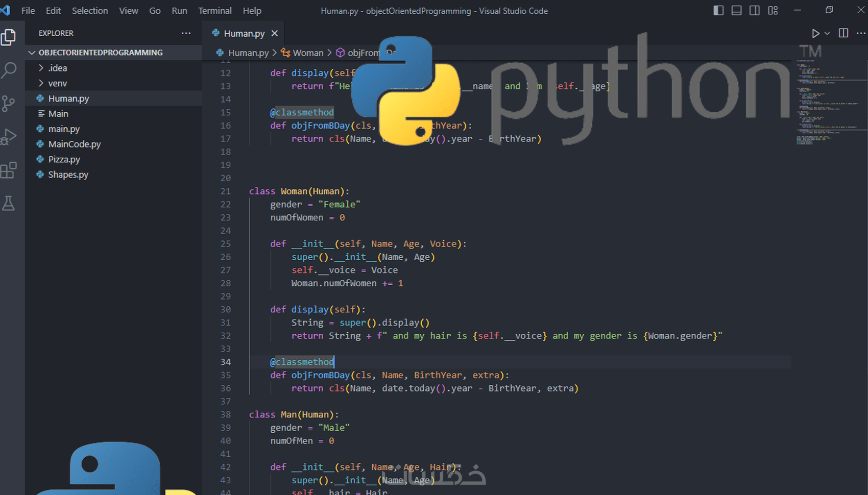Select the Python file icon next to Pizza.py
This screenshot has height=495, width=868.
tap(40, 159)
